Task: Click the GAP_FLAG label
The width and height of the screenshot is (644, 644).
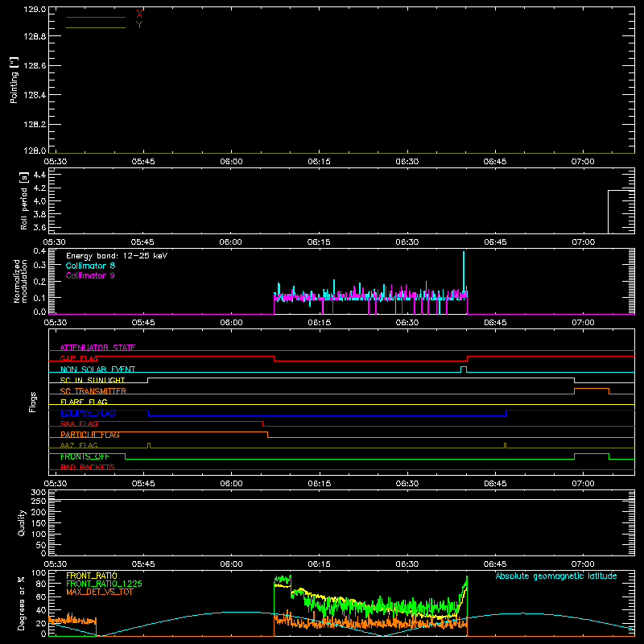Action: pyautogui.click(x=79, y=358)
